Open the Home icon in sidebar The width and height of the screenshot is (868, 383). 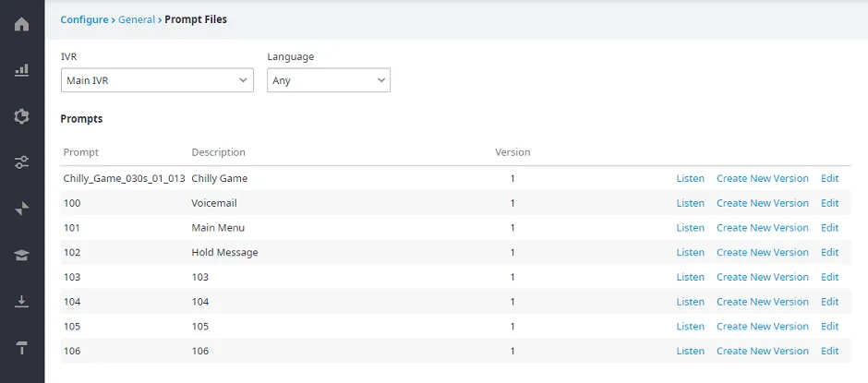click(x=21, y=24)
